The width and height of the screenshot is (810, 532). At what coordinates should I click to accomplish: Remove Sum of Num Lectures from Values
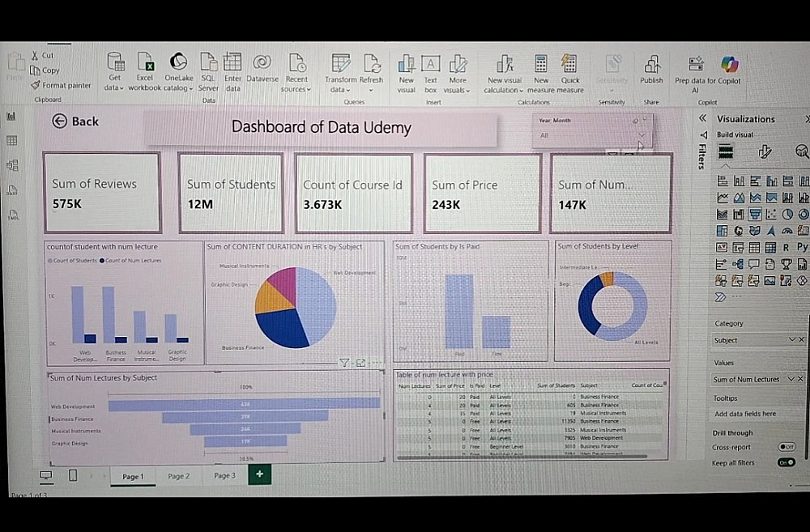(801, 379)
